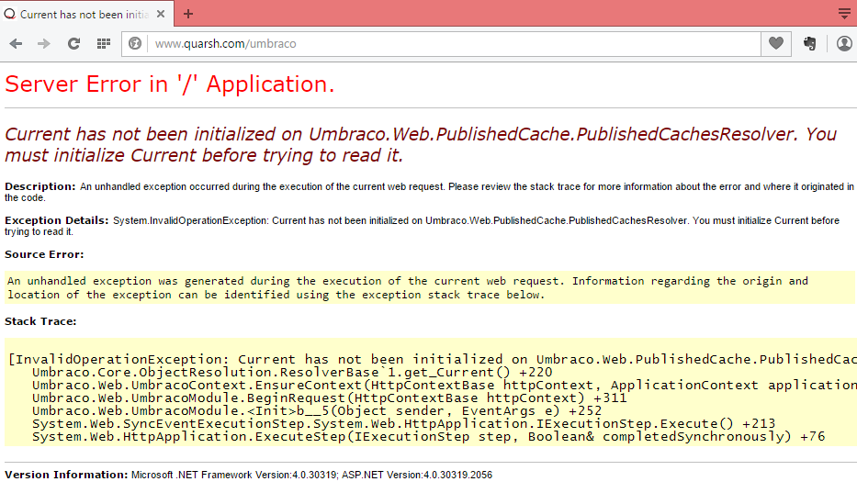The image size is (857, 504).
Task: Click the 'HttpApplication.ExecuteStep' stack line
Action: [x=428, y=437]
